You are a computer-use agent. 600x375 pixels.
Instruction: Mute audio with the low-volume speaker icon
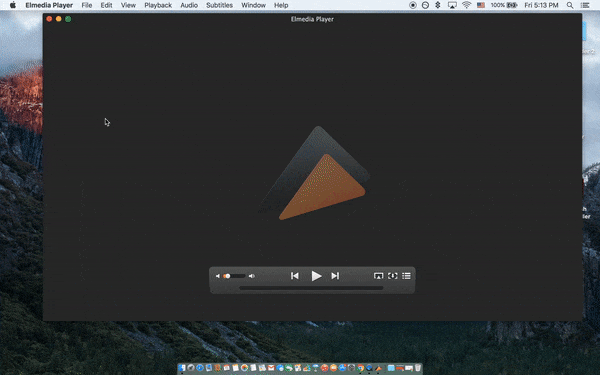[218, 276]
